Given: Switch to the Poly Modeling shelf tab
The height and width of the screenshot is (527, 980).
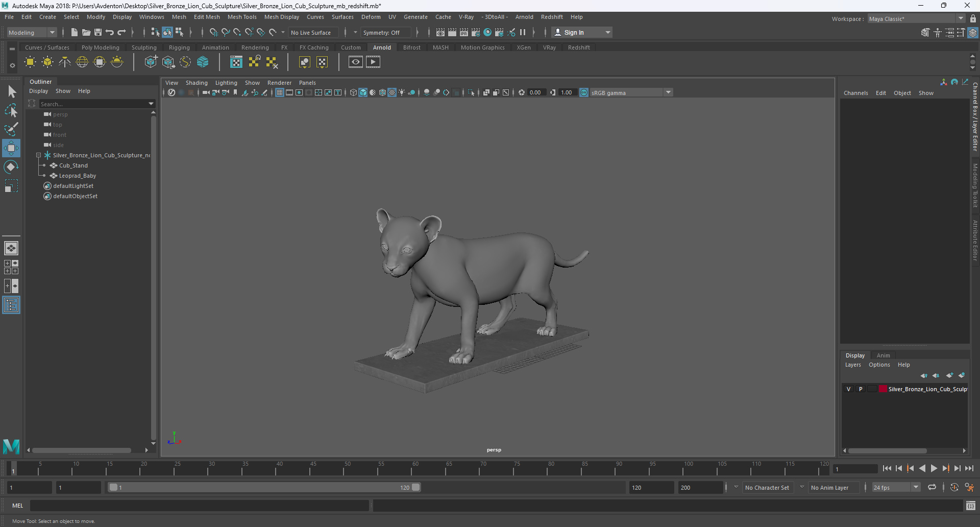Looking at the screenshot, I should point(101,47).
